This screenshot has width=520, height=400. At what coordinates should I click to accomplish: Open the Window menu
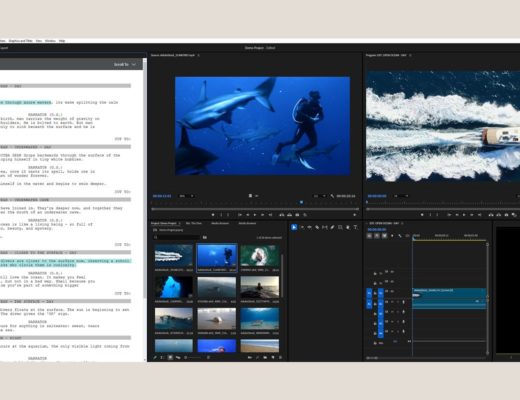[x=50, y=41]
